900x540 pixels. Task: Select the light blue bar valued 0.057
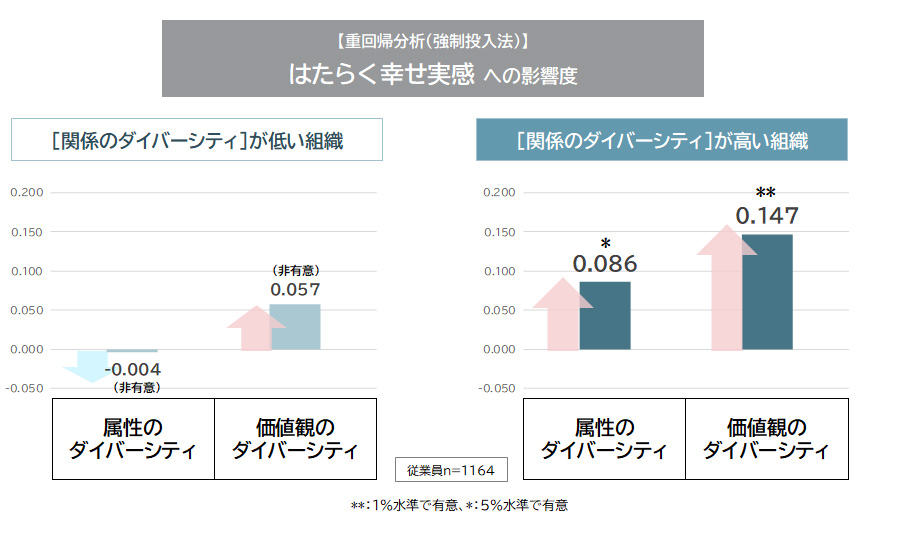(295, 327)
